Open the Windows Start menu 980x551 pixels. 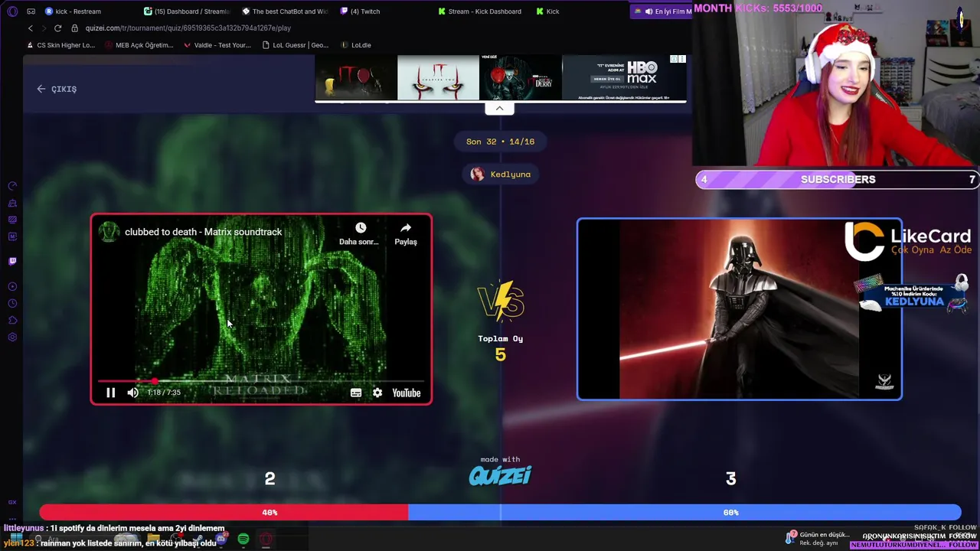(x=15, y=540)
